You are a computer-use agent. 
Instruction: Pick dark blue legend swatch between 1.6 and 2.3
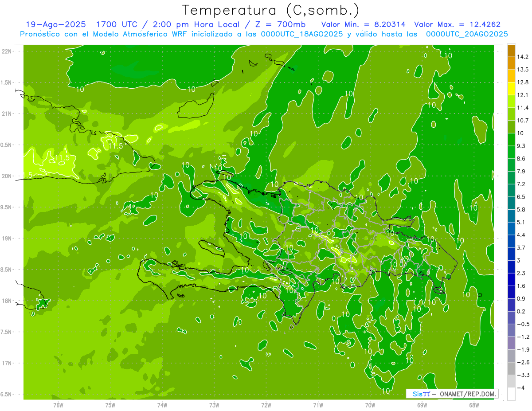(x=511, y=279)
